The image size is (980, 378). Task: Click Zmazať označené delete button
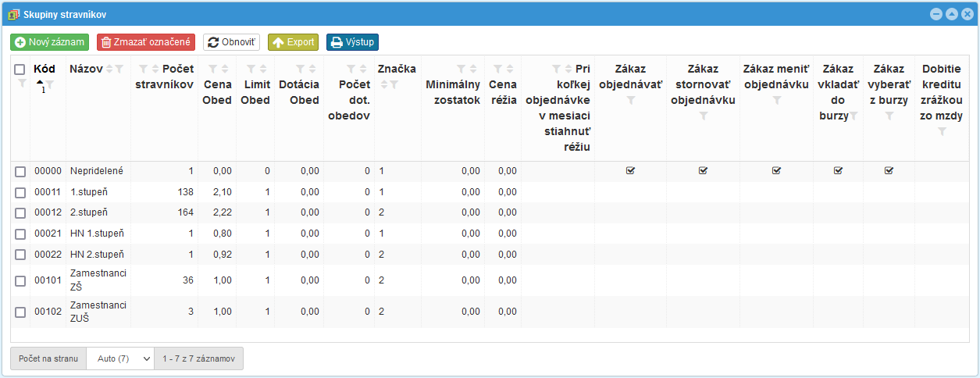click(146, 42)
